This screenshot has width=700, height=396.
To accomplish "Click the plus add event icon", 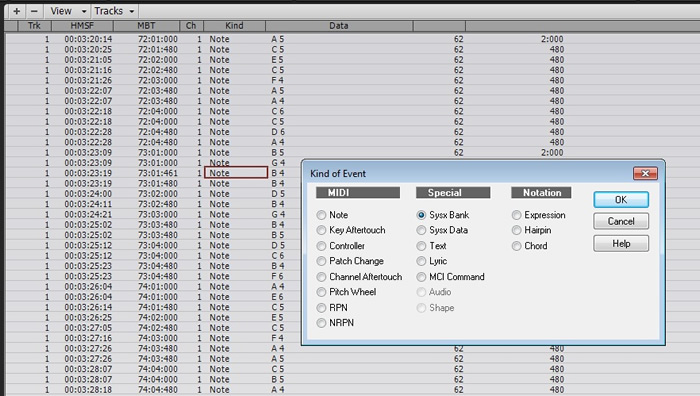I will coord(17,11).
